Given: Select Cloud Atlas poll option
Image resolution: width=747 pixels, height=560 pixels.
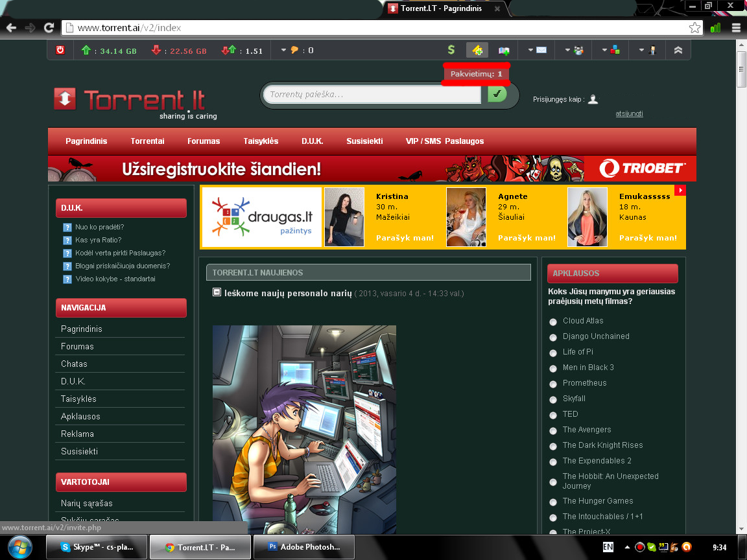Looking at the screenshot, I should click(553, 321).
